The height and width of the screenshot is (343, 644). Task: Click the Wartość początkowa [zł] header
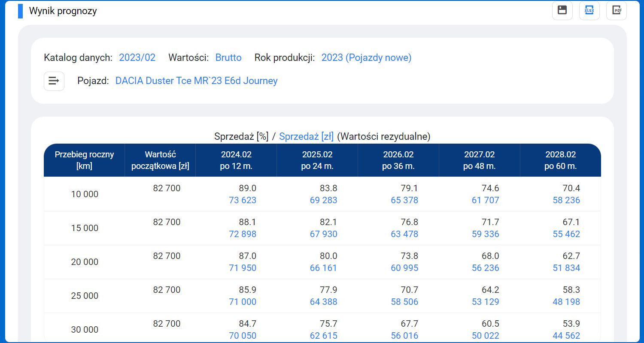pos(161,160)
